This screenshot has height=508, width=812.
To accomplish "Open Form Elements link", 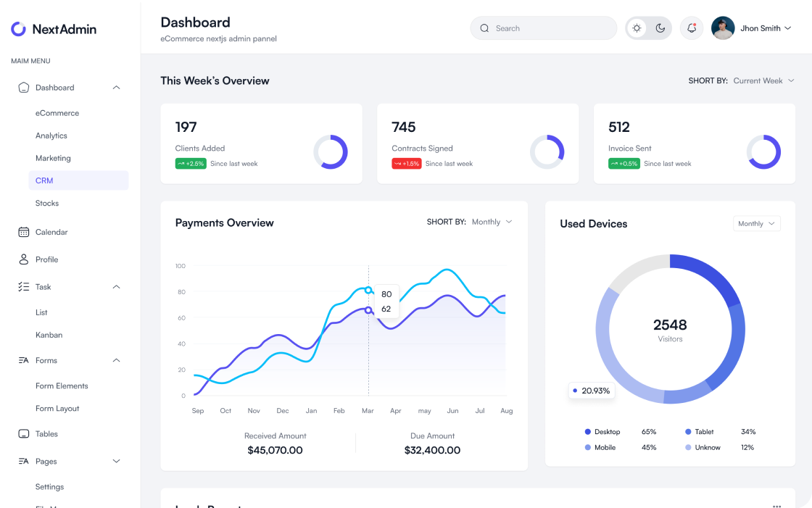I will click(62, 386).
